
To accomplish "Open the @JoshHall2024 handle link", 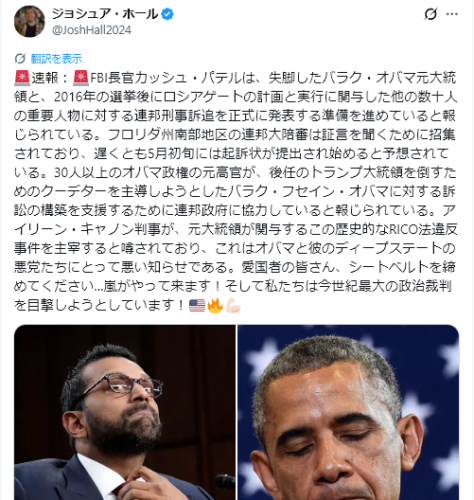I will pos(92,30).
